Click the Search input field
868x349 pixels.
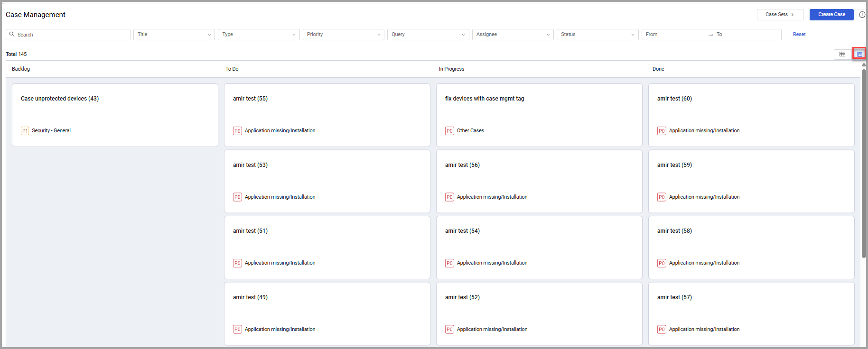click(x=68, y=35)
